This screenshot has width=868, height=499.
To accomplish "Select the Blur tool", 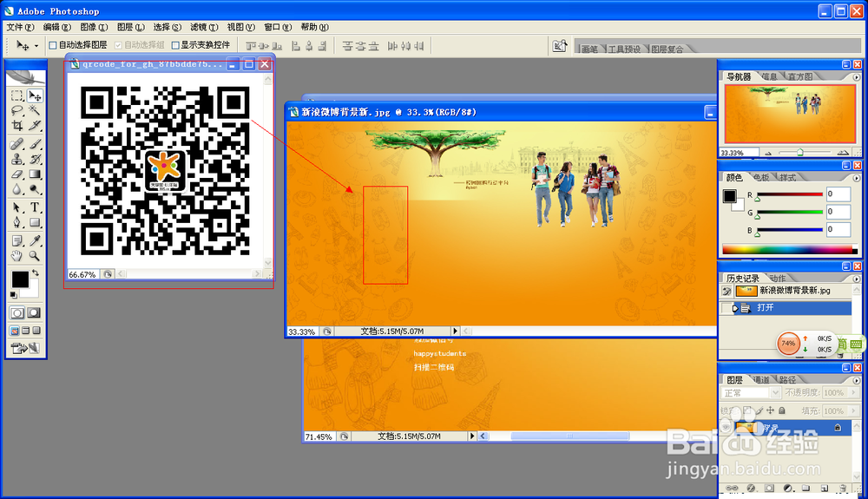I will click(17, 189).
